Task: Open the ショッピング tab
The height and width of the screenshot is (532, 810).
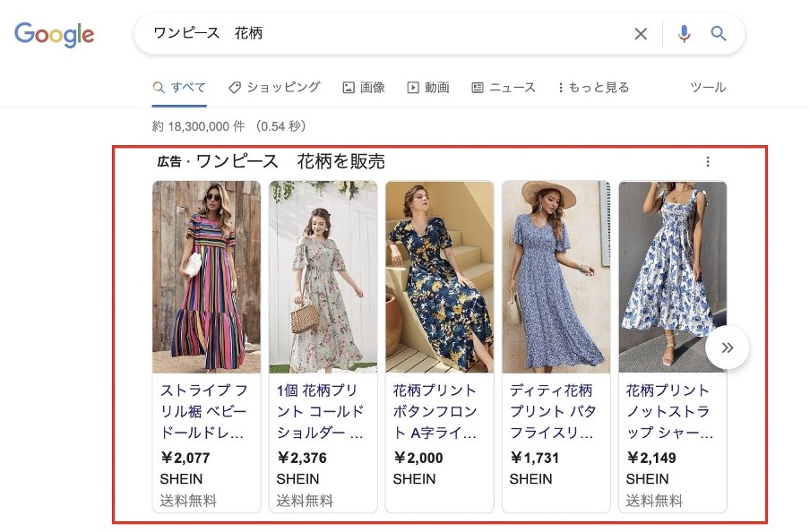Action: point(274,87)
